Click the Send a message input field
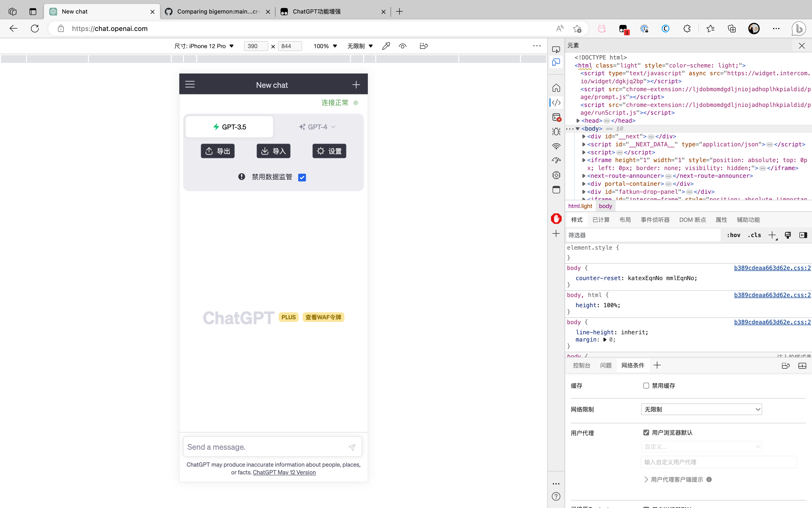Viewport: 812px width, 508px height. click(272, 447)
